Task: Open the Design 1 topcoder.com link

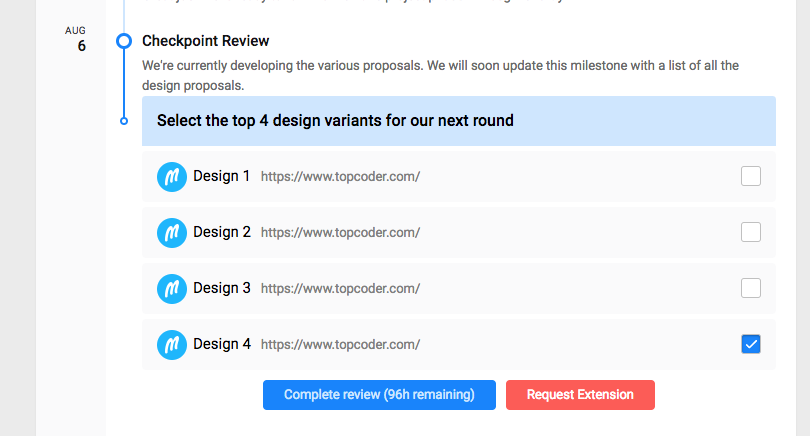Action: point(340,177)
